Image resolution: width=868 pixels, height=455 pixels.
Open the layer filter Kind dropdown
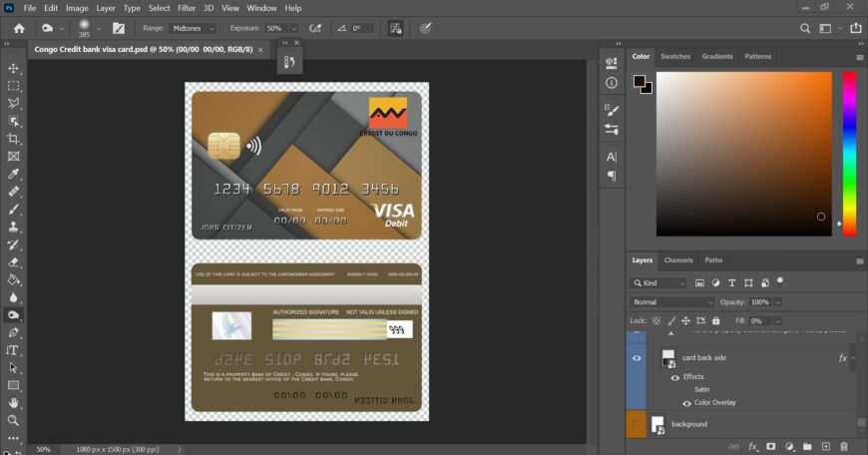pyautogui.click(x=658, y=282)
